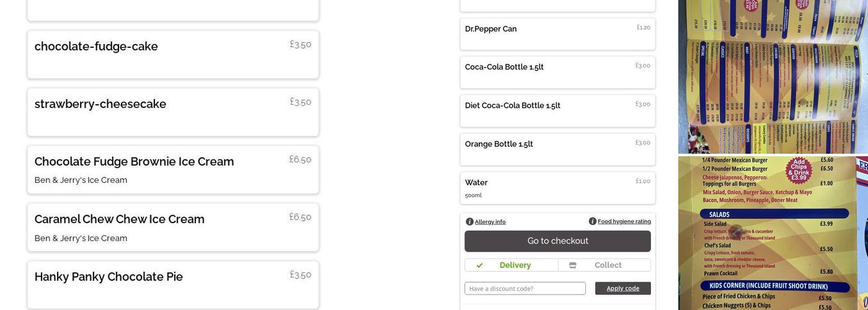Click the Apply code button

[622, 288]
